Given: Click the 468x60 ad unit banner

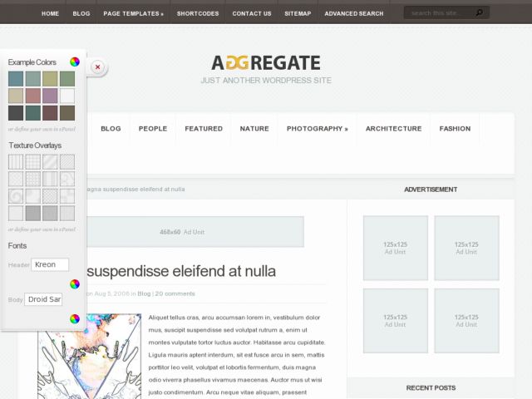Looking at the screenshot, I should pos(180,232).
